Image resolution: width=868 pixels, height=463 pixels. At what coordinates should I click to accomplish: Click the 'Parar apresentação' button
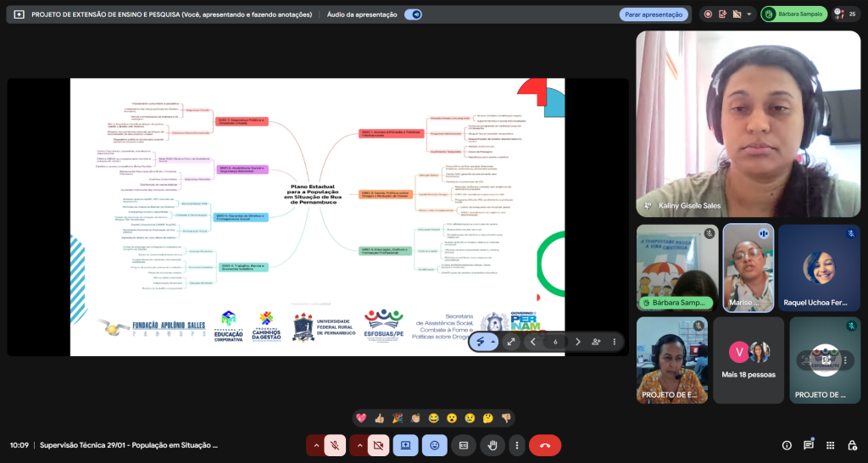point(653,14)
